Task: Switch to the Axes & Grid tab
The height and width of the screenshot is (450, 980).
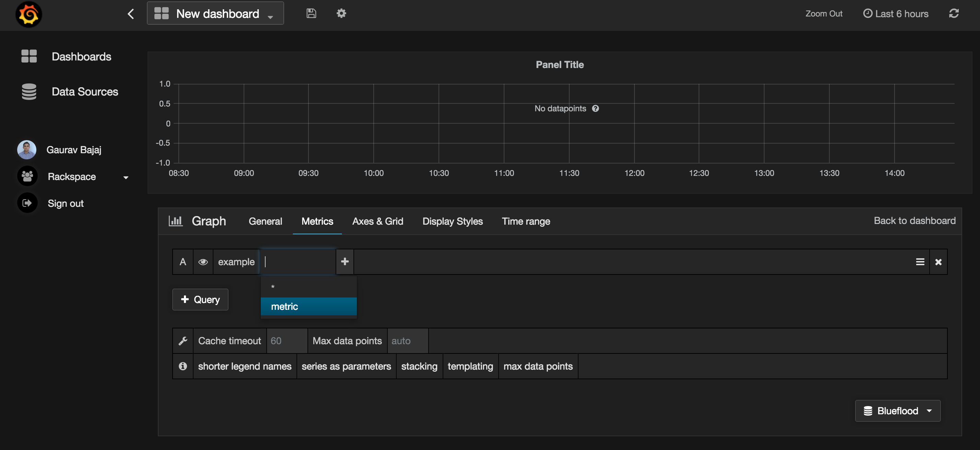Action: point(377,221)
